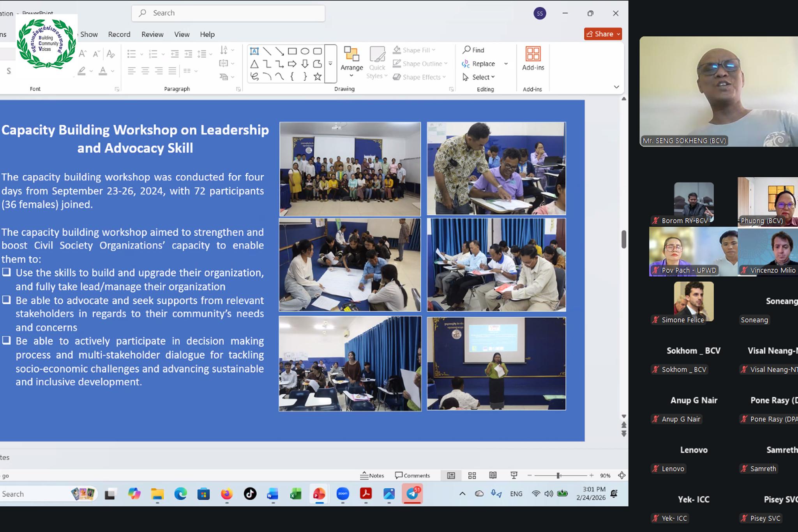Toggle Normal view button
798x532 pixels.
[x=451, y=475]
